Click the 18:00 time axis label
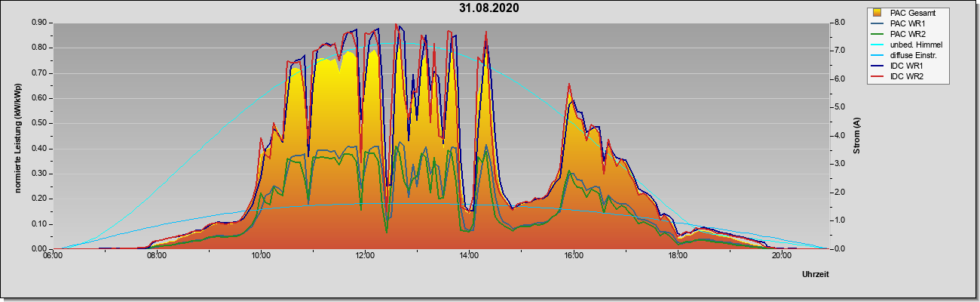 (677, 256)
